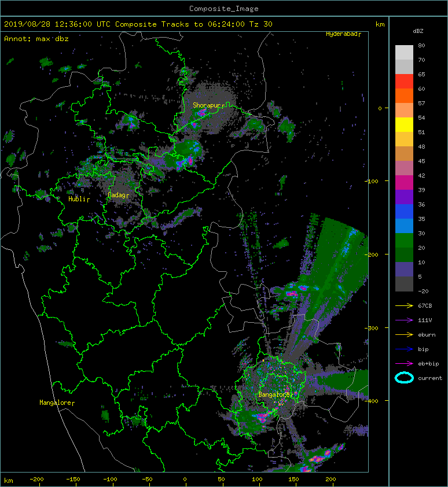Select the Hubli city label
The image size is (448, 487).
[77, 199]
